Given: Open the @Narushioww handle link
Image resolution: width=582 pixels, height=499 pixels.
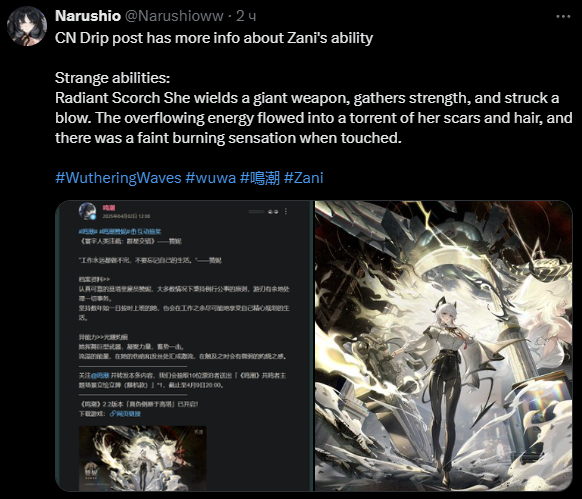Looking at the screenshot, I should point(174,16).
